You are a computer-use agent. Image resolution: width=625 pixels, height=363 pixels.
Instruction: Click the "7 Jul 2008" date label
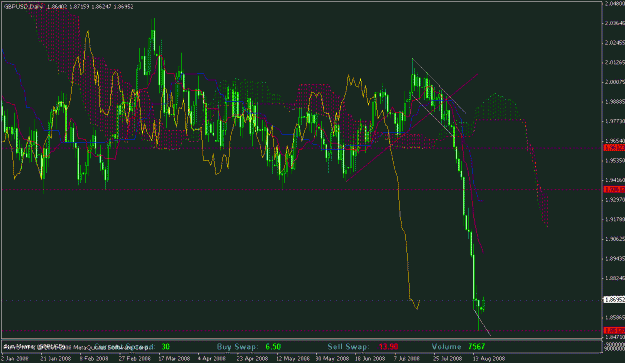(407, 358)
